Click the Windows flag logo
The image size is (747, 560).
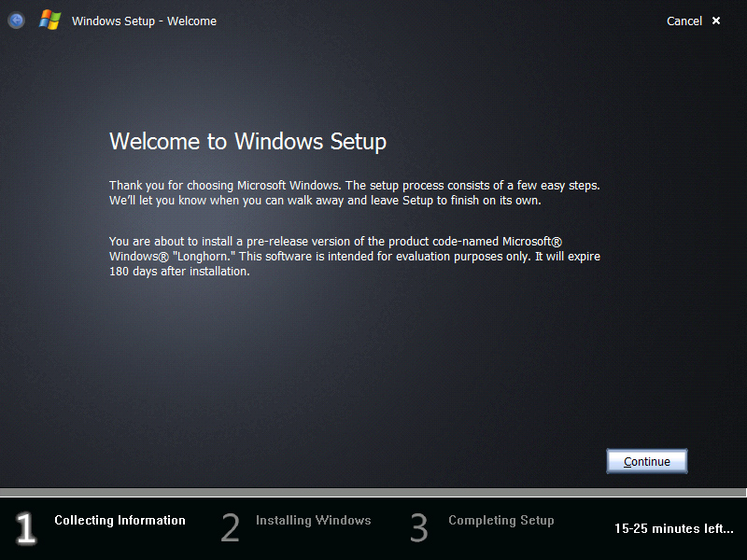50,21
